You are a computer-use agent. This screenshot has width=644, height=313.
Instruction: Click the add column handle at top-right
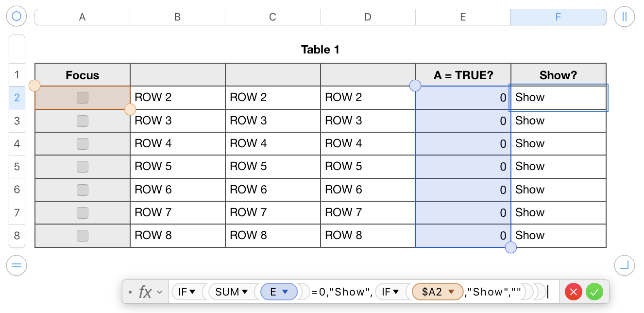[x=624, y=17]
